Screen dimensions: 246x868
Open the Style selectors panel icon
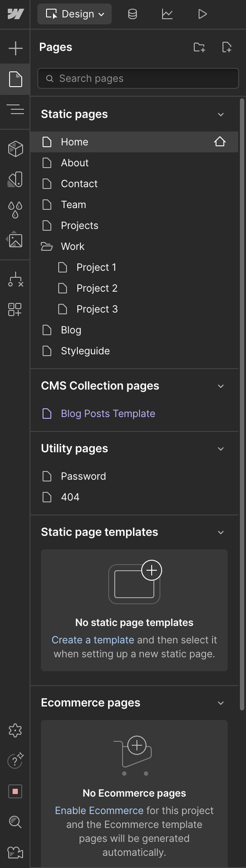pyautogui.click(x=15, y=179)
